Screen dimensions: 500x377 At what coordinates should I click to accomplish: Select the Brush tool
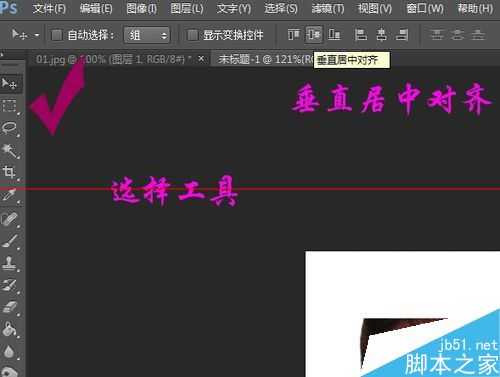click(x=9, y=241)
